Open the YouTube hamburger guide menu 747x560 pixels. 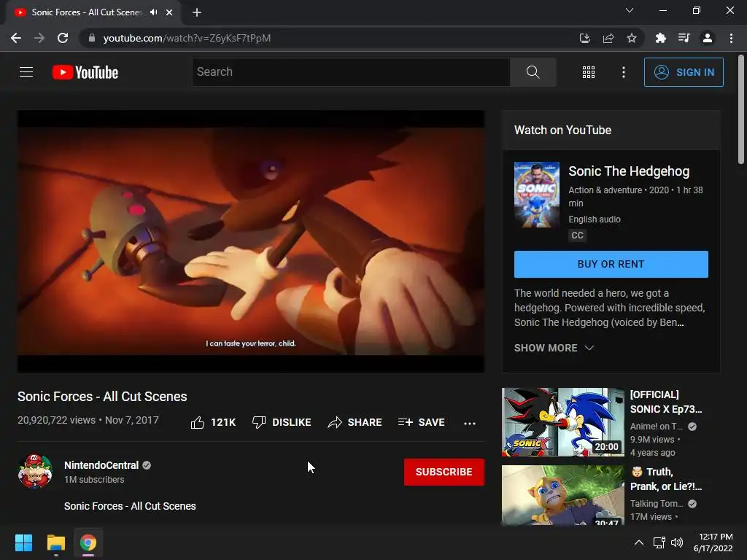click(x=26, y=72)
